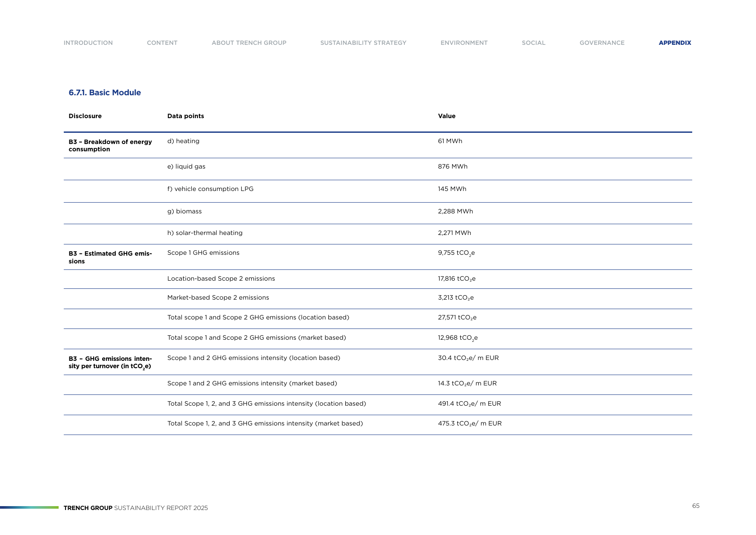Open About Trench Group section
This screenshot has width=756, height=535.
coord(249,43)
